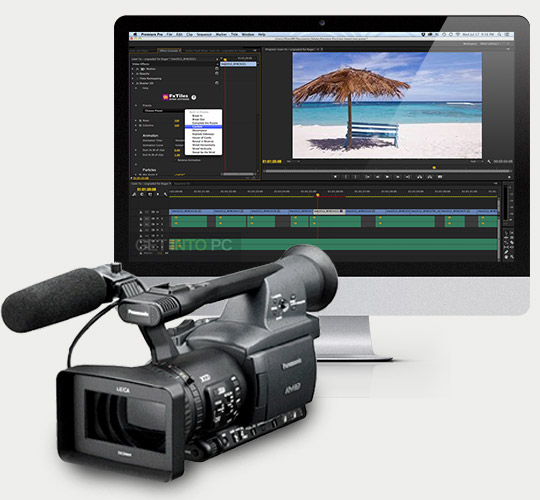Choose Wind Vertically preset
540x500 pixels.
click(202, 149)
